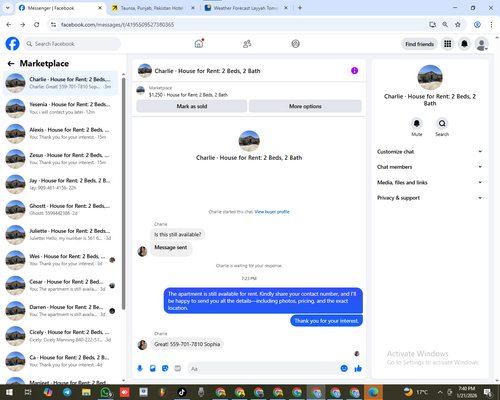Screen dimensions: 500x400
Task: Open the Darren conversation
Action: click(x=60, y=311)
